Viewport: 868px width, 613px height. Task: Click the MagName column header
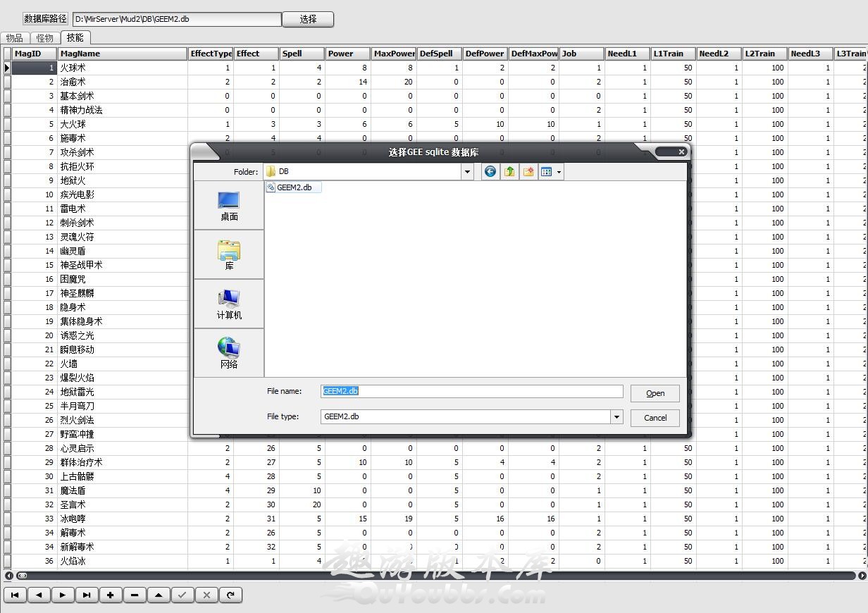pos(123,54)
